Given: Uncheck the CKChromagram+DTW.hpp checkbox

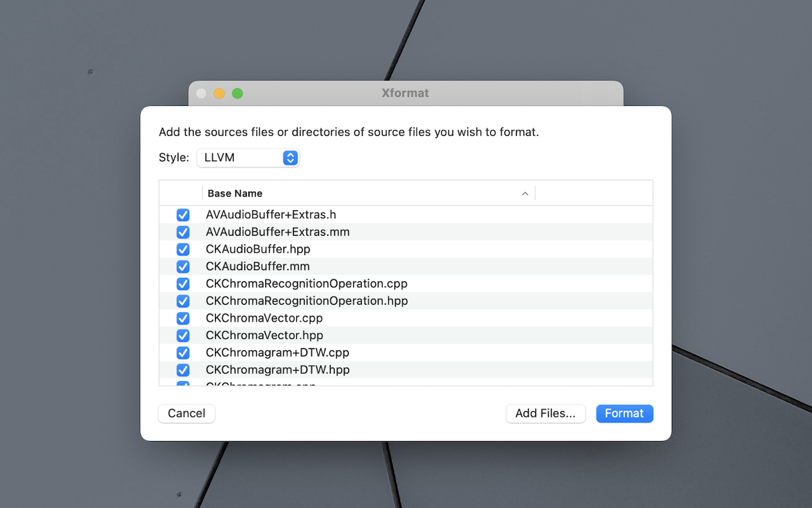Looking at the screenshot, I should (x=183, y=371).
